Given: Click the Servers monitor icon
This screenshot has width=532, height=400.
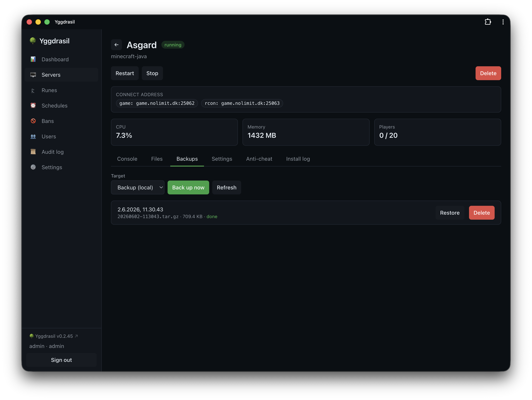Looking at the screenshot, I should point(33,75).
